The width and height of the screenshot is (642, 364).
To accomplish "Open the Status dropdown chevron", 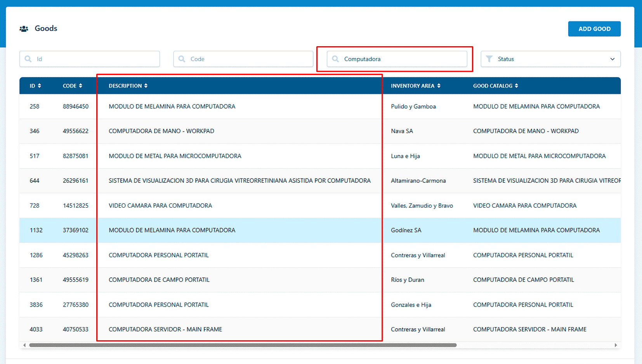I will (x=613, y=59).
